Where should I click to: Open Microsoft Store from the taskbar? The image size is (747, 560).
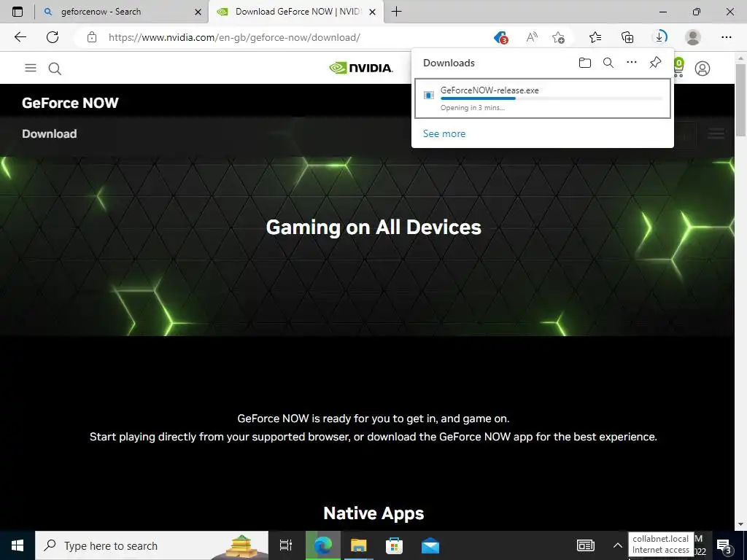(x=394, y=545)
